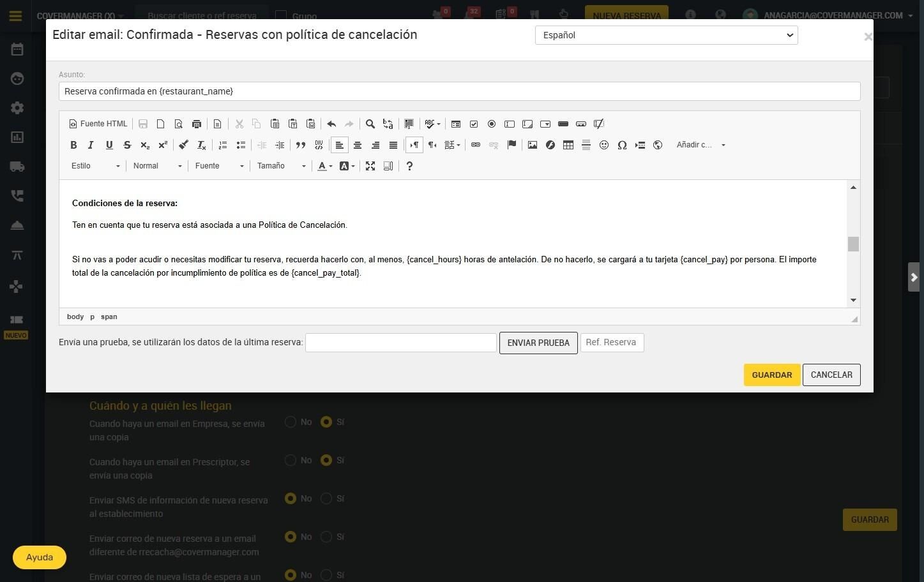The height and width of the screenshot is (582, 924).
Task: Apply Superscript formatting
Action: (163, 145)
